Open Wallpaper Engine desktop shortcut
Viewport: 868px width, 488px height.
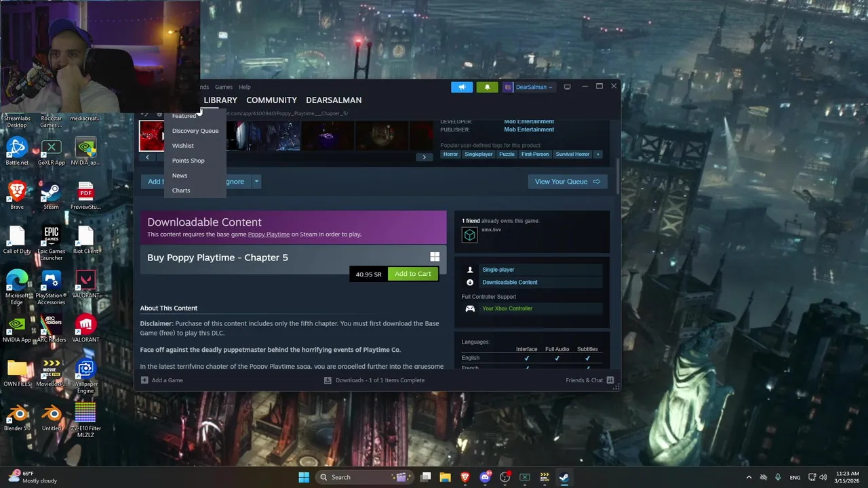click(85, 376)
